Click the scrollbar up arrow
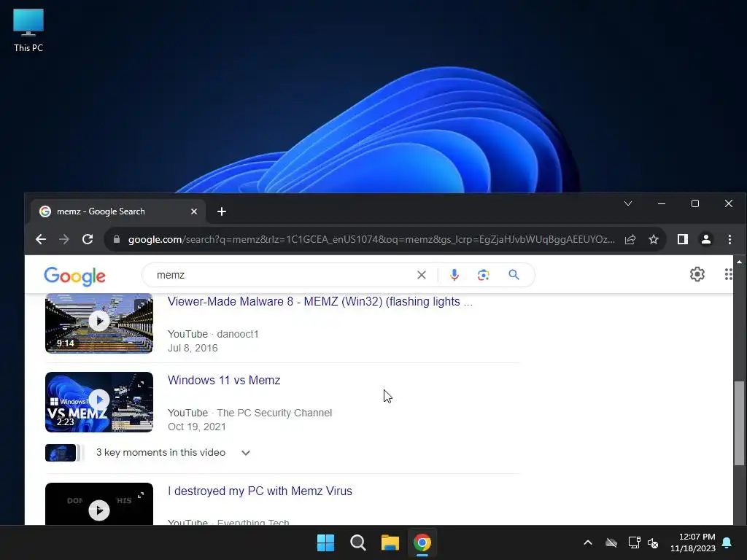Screen dimensions: 747x560 point(739,262)
